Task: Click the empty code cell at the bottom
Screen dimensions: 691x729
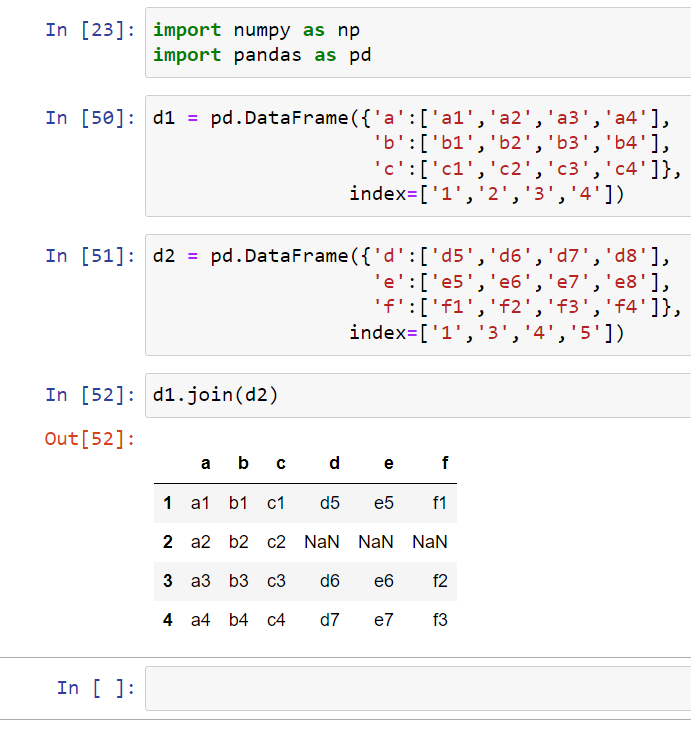Action: pyautogui.click(x=418, y=688)
